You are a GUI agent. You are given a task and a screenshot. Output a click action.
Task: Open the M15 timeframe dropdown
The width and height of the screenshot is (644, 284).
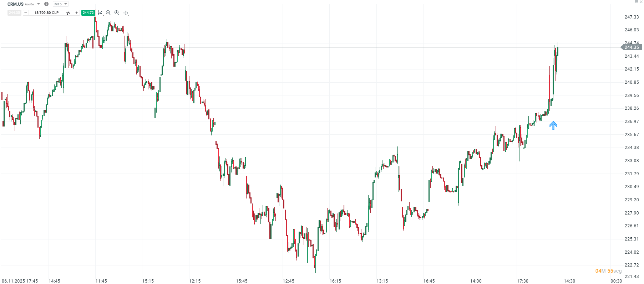60,4
